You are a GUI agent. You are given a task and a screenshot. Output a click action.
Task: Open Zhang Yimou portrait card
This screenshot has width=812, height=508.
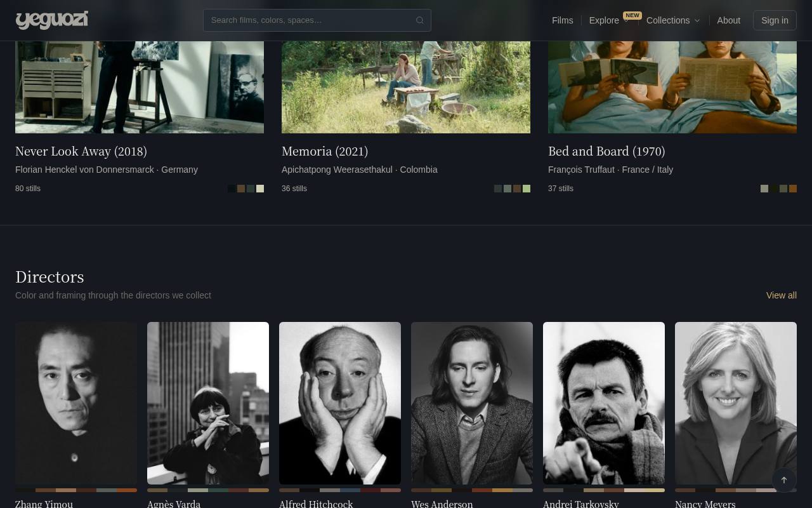click(x=76, y=403)
